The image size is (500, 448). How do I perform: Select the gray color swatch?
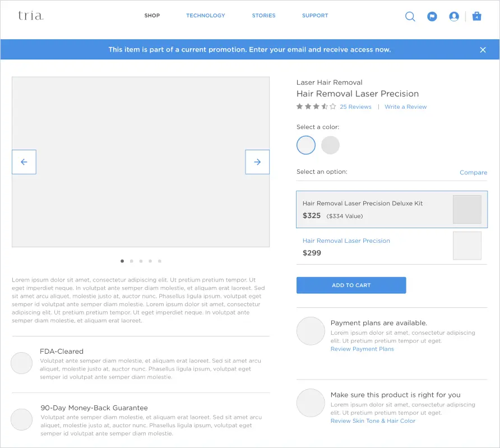pos(330,145)
